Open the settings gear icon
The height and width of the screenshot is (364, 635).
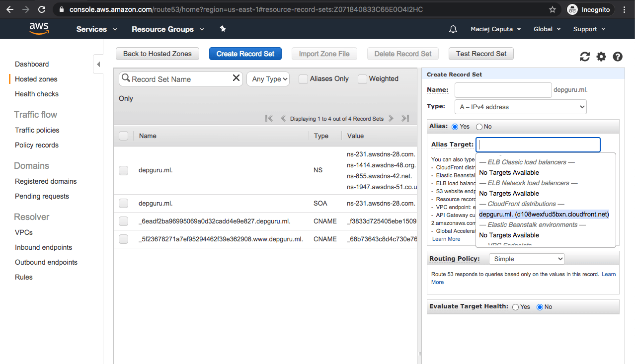[x=601, y=57]
